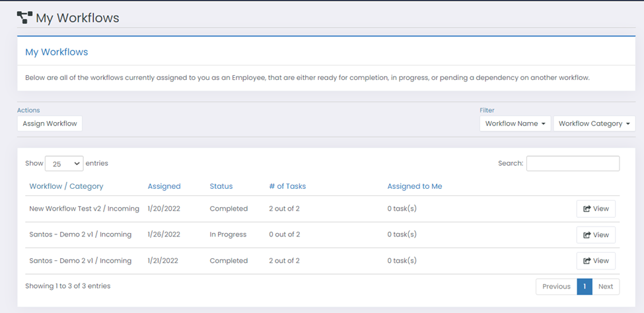View the Santos Demo 2 workflow assigned 1/21/2022
Image resolution: width=644 pixels, height=313 pixels.
(596, 261)
